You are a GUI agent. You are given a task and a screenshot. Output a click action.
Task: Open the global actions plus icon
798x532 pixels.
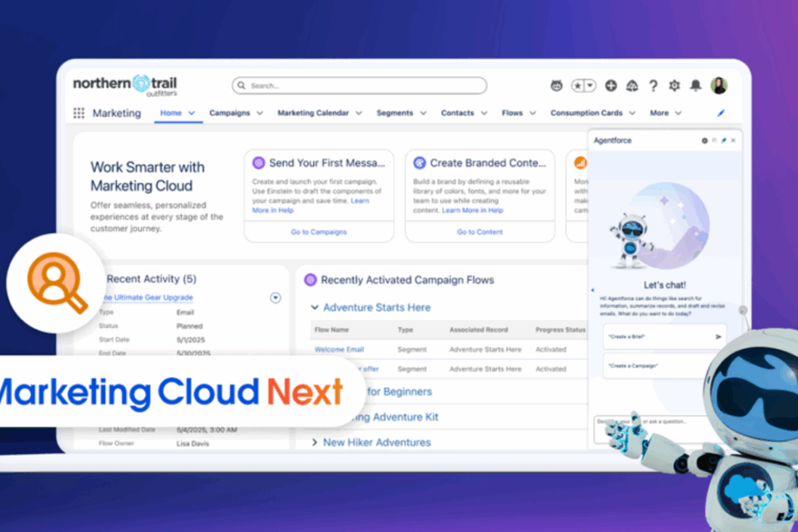(611, 86)
